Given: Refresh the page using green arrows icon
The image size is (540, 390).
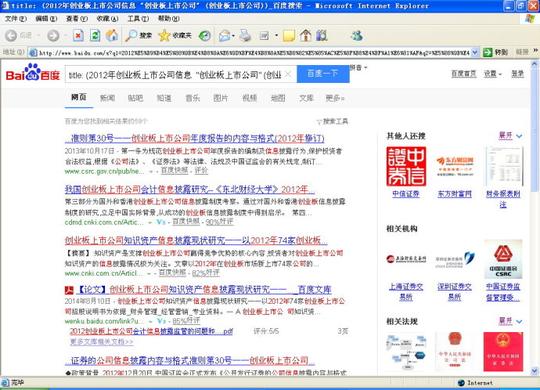Looking at the screenshot, I should coord(95,35).
